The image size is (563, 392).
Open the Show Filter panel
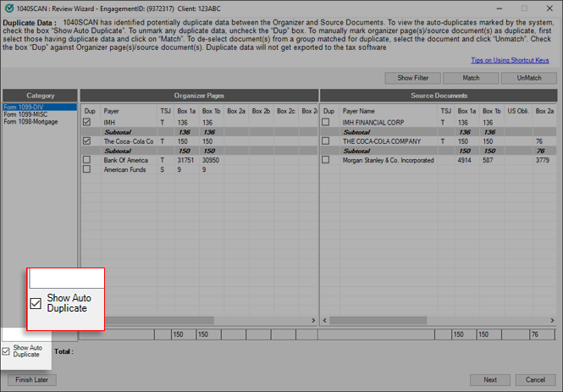(x=412, y=78)
